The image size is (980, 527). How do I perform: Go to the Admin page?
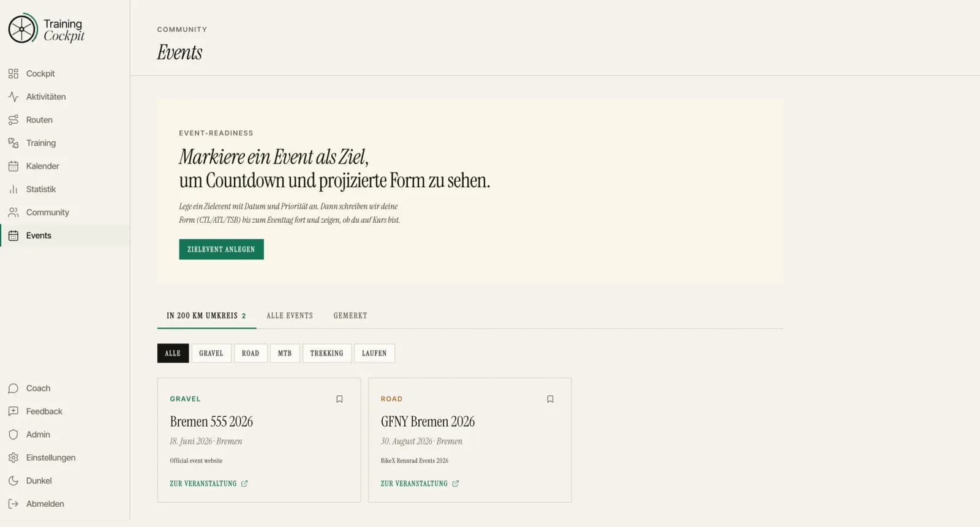coord(65,435)
